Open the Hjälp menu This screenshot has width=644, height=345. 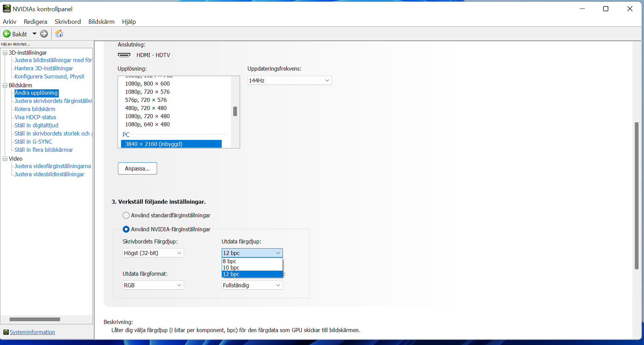coord(129,22)
